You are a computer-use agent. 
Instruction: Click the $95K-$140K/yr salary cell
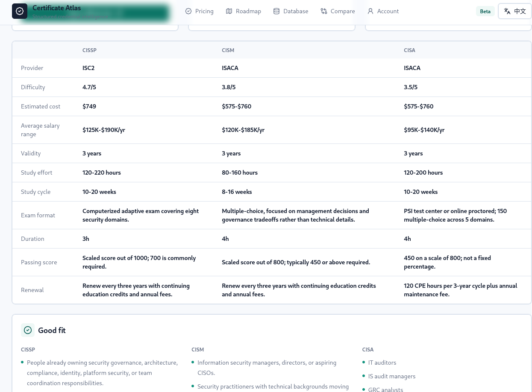[x=424, y=130]
